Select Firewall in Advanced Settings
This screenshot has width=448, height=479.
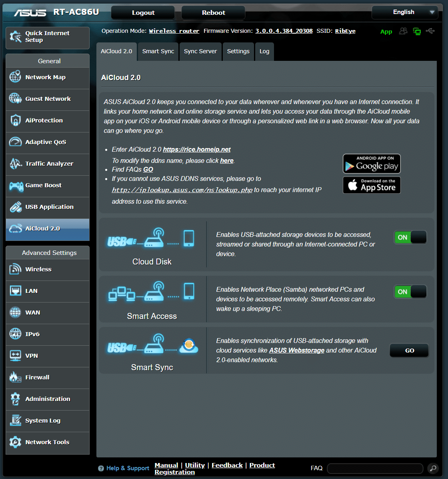click(x=48, y=378)
